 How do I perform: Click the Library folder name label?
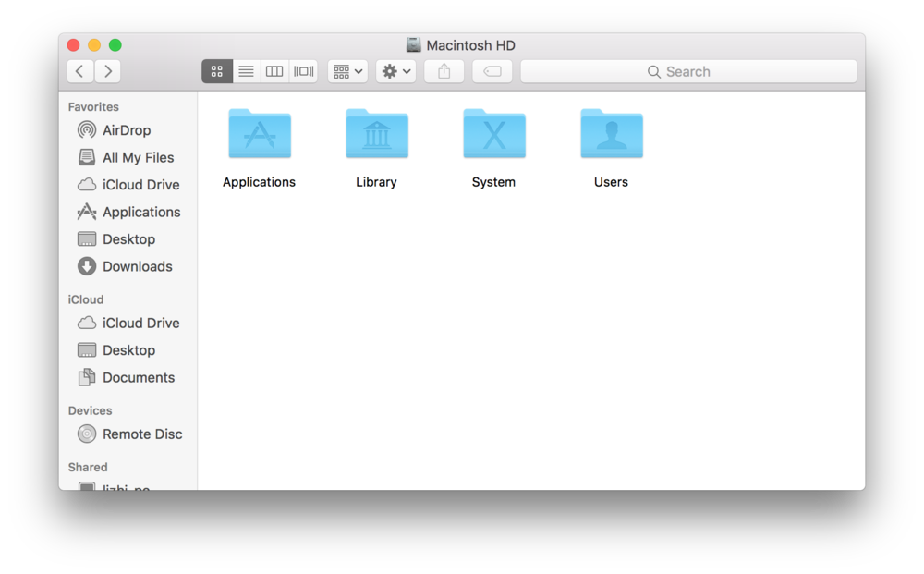[377, 182]
